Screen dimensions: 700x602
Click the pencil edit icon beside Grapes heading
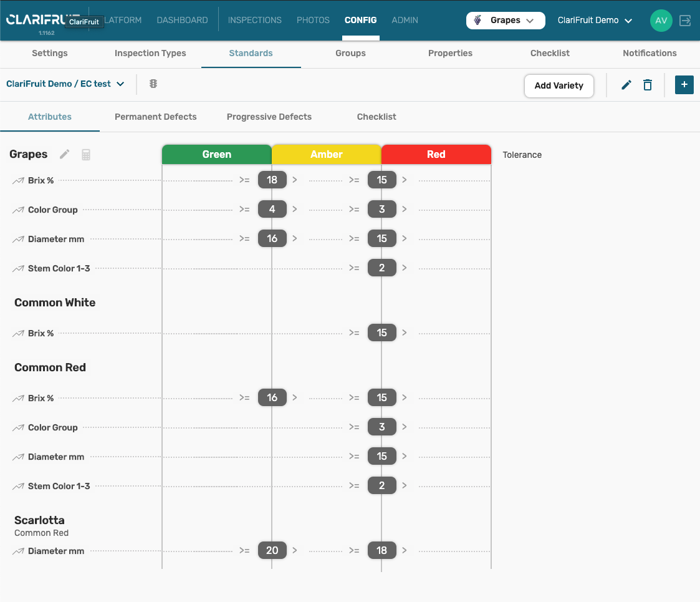64,155
